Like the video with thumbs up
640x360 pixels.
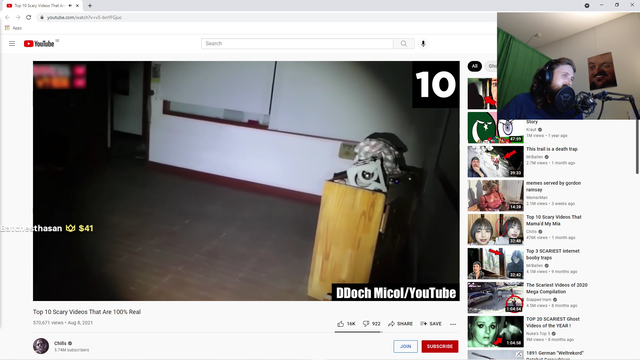[346, 324]
